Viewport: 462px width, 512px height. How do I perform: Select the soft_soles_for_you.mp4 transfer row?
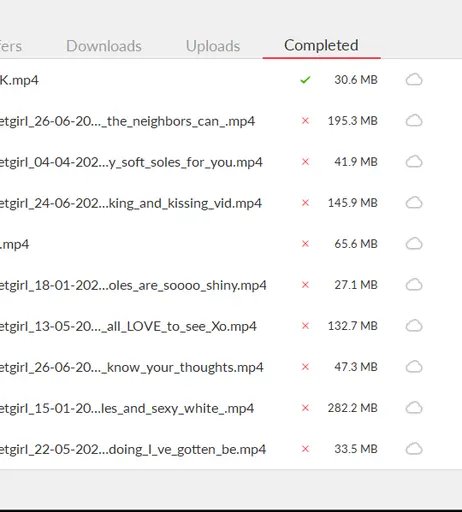(x=231, y=162)
